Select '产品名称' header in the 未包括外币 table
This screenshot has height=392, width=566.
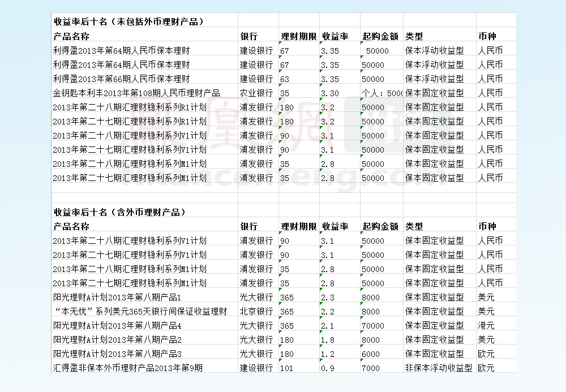(71, 36)
